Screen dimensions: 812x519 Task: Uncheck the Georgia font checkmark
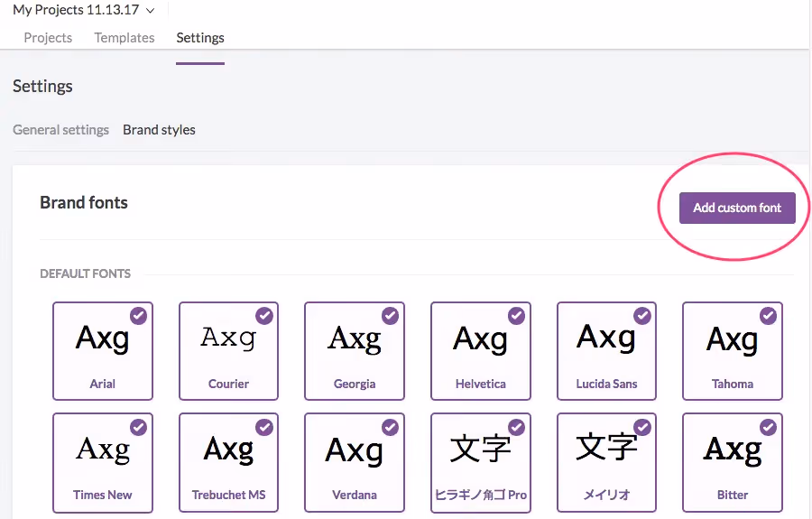[x=390, y=315]
